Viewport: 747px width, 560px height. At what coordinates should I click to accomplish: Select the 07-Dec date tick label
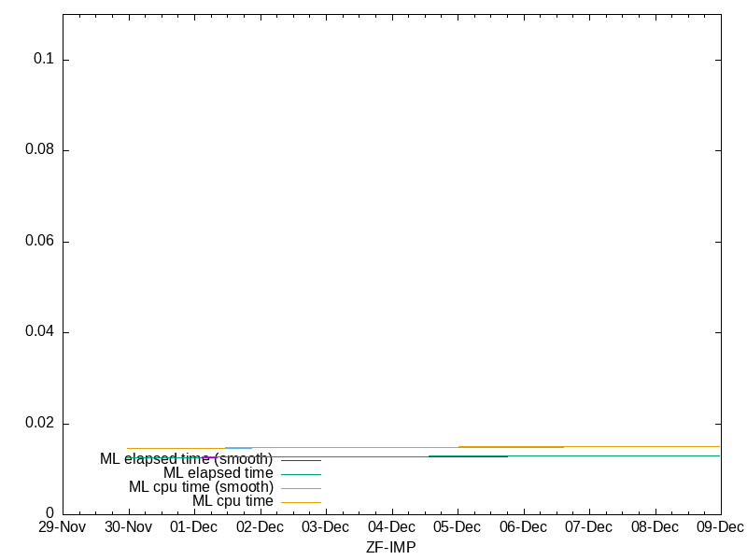point(589,527)
